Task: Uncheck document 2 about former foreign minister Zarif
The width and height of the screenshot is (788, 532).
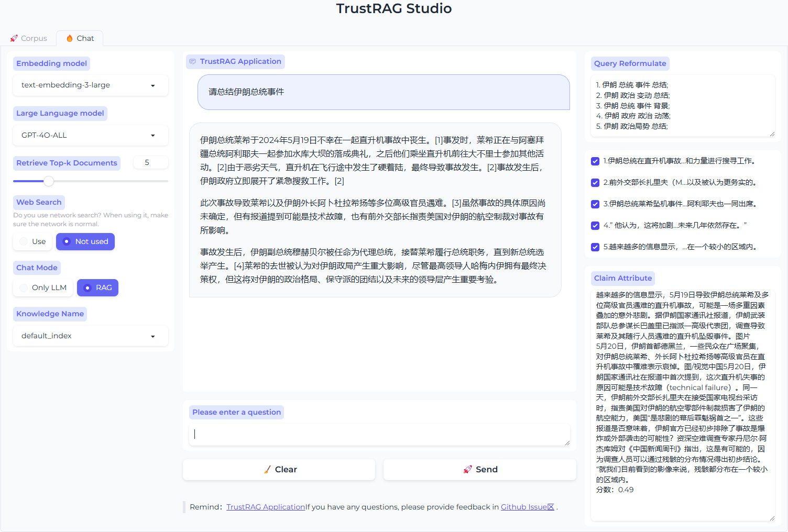Action: [x=595, y=183]
